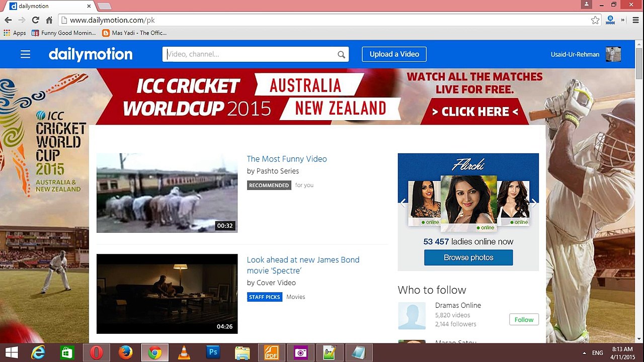Click Upload a Video button

tap(394, 54)
